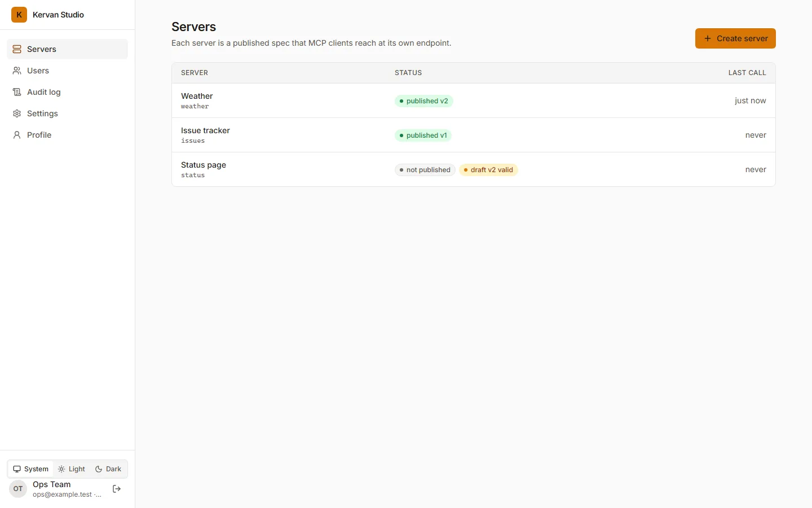Click the Ops Team account name
This screenshot has width=812, height=508.
tap(52, 484)
